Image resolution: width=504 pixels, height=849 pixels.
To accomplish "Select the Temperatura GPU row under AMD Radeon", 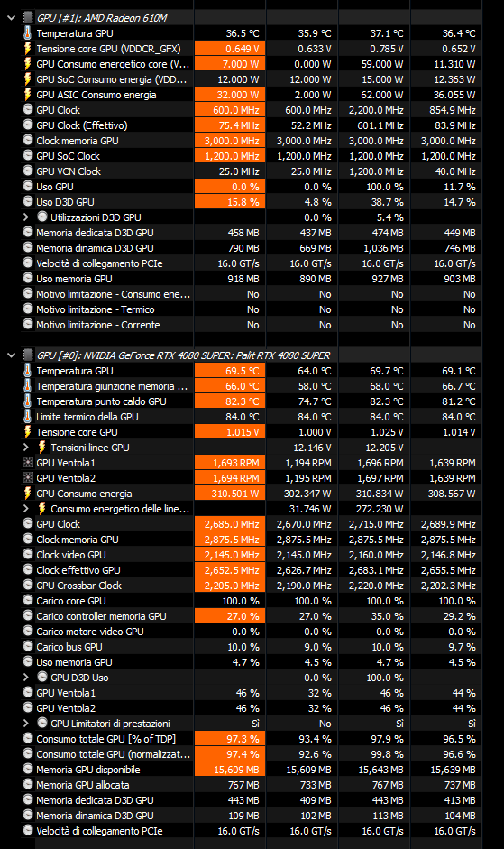I will click(x=252, y=33).
